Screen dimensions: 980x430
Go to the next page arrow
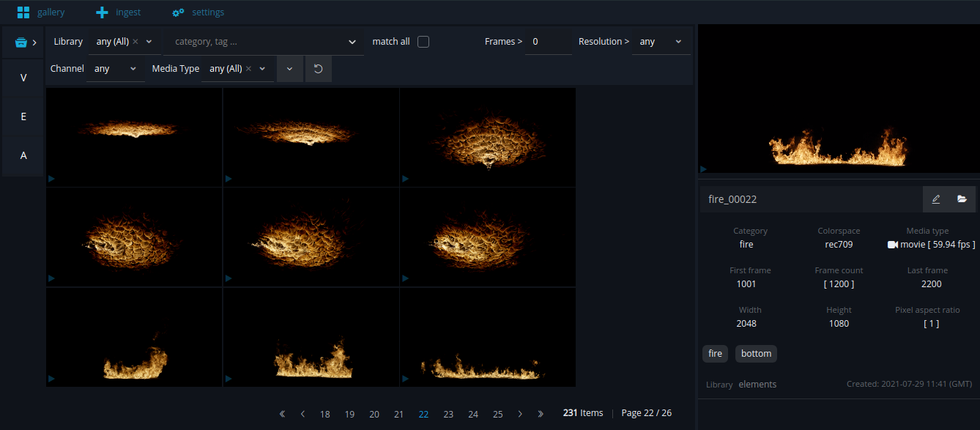click(520, 414)
